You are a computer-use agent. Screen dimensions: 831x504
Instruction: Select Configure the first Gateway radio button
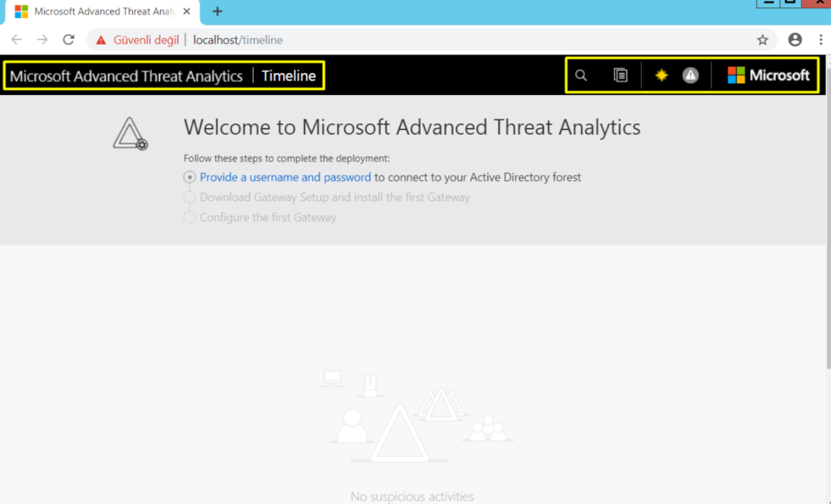point(189,218)
